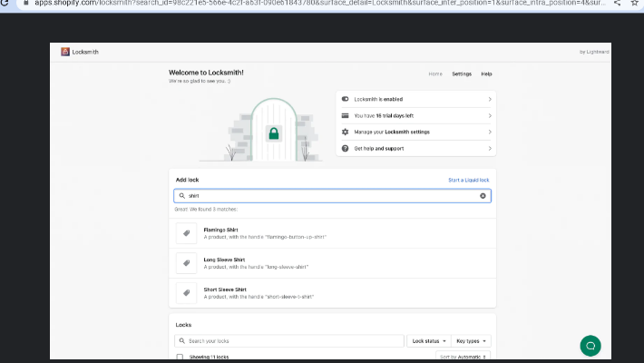This screenshot has width=644, height=363.
Task: Click the gear icon for Locksmith settings
Action: click(x=345, y=132)
